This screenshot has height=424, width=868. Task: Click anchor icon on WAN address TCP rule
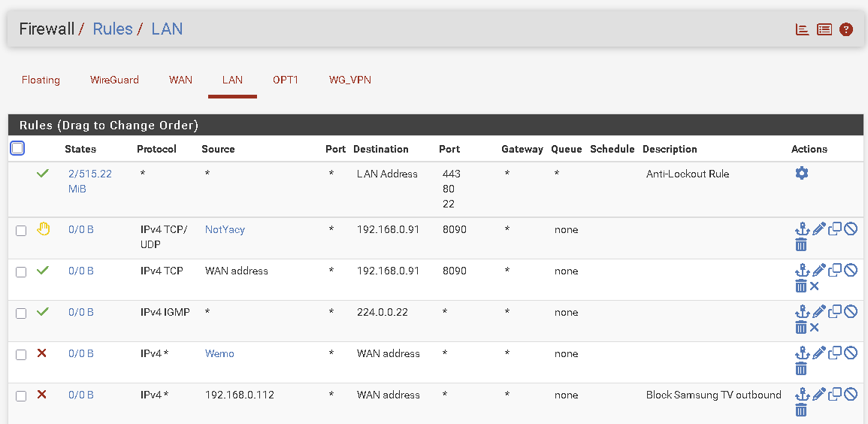coord(802,270)
